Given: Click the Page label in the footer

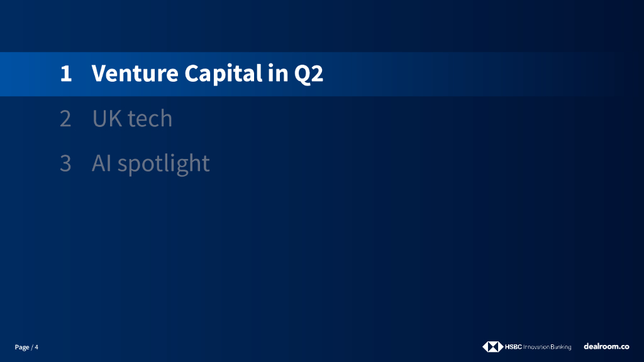Looking at the screenshot, I should [22, 348].
